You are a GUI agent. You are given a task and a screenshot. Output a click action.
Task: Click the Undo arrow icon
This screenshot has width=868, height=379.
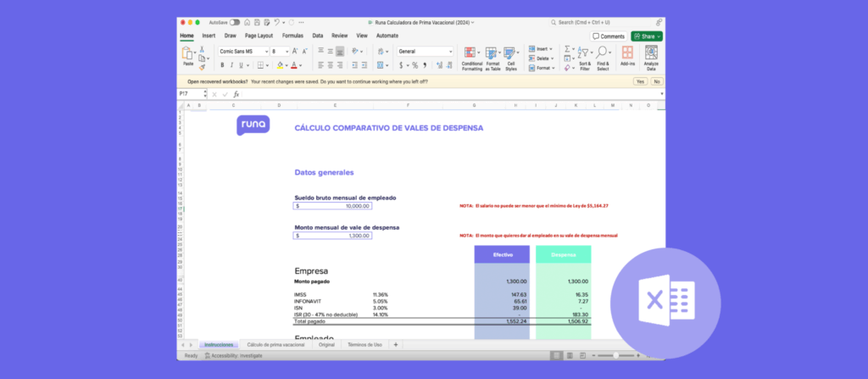[x=276, y=22]
